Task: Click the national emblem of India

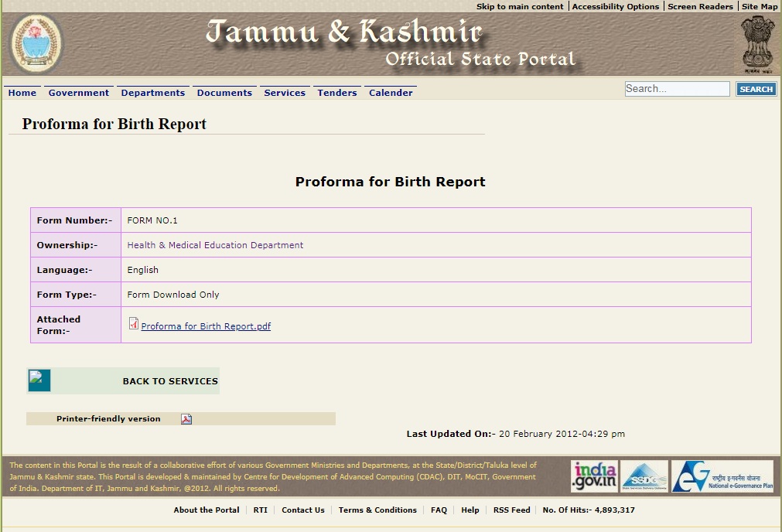Action: click(x=757, y=43)
